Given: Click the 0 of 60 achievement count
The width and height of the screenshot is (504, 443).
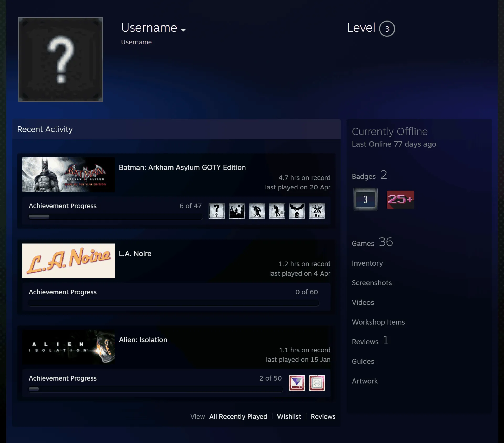Looking at the screenshot, I should (307, 292).
